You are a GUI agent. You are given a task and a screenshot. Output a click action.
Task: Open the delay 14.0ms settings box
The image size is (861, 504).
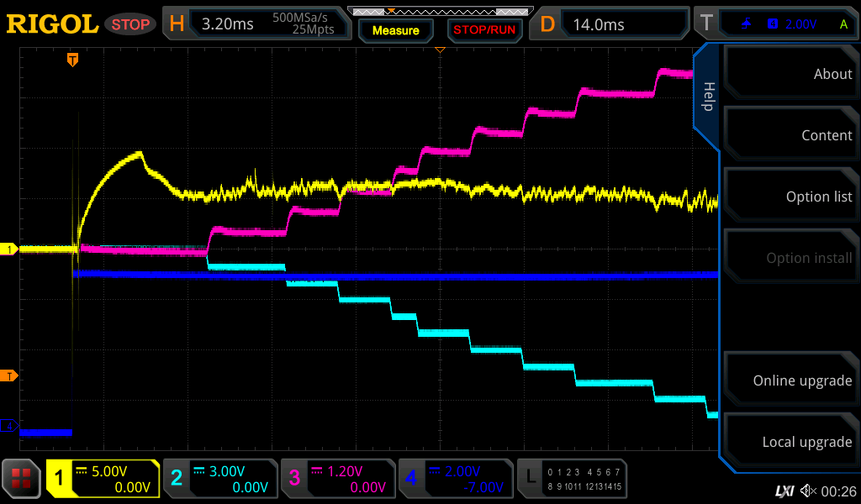click(612, 24)
